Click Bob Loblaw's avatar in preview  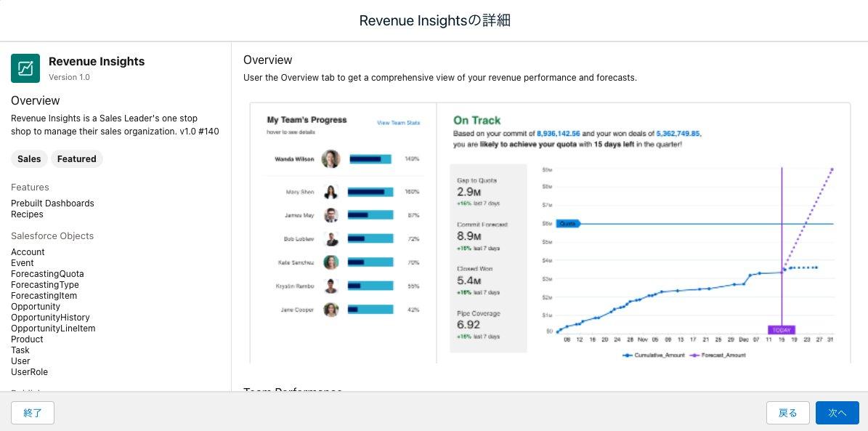tap(331, 239)
